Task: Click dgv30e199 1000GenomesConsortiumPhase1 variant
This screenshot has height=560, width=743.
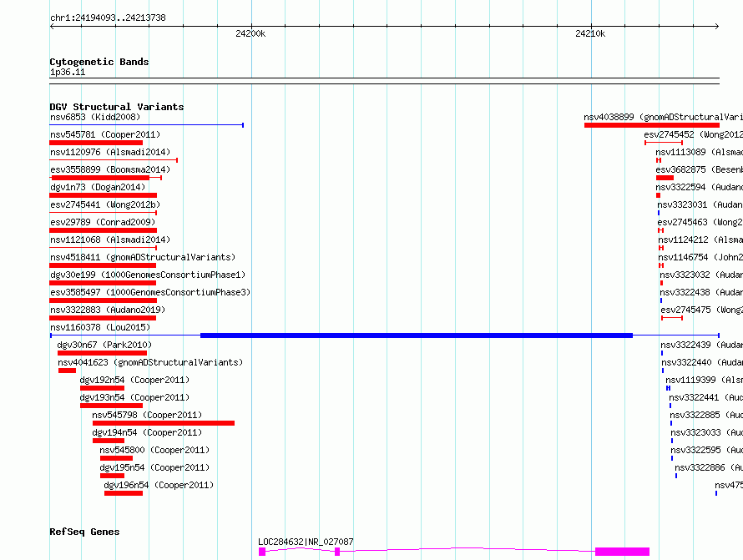Action: tap(148, 275)
